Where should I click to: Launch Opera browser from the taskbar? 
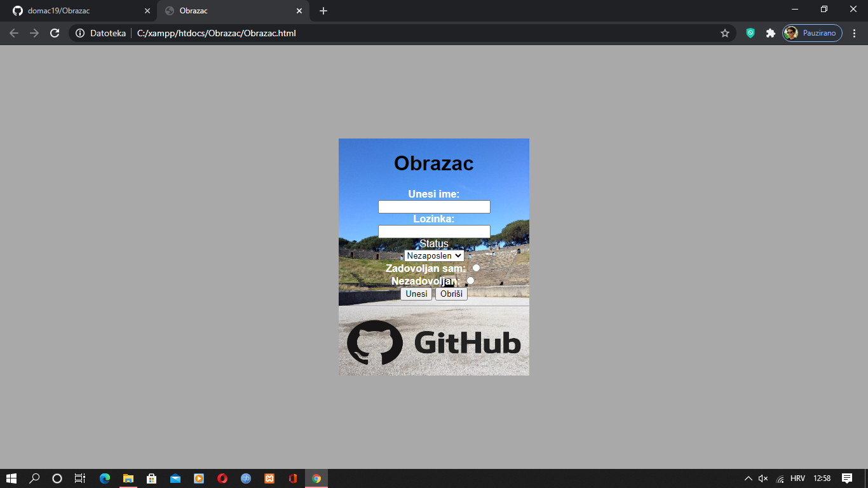click(222, 478)
